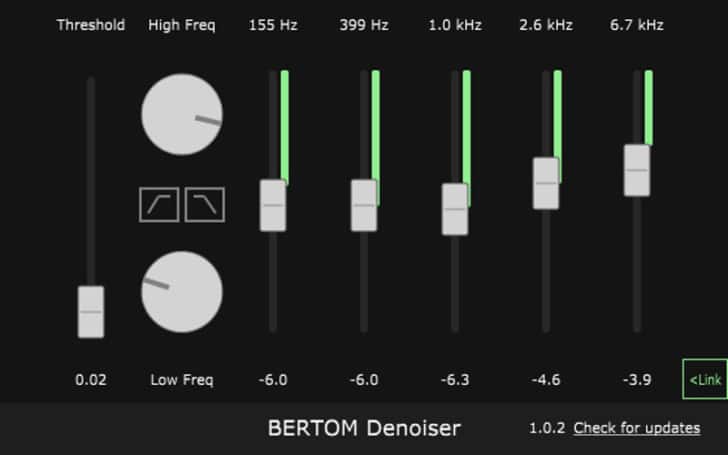Click the 1.0 kHz band fader handle
This screenshot has width=728, height=455.
pos(455,209)
